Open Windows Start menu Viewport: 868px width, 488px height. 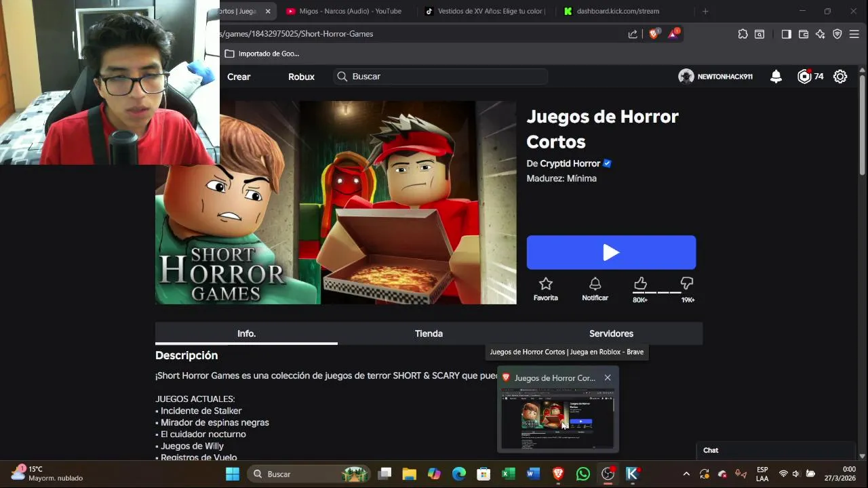[232, 474]
